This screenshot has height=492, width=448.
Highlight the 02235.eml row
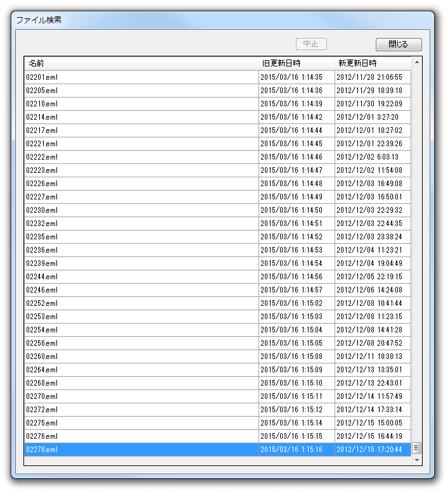pyautogui.click(x=217, y=237)
